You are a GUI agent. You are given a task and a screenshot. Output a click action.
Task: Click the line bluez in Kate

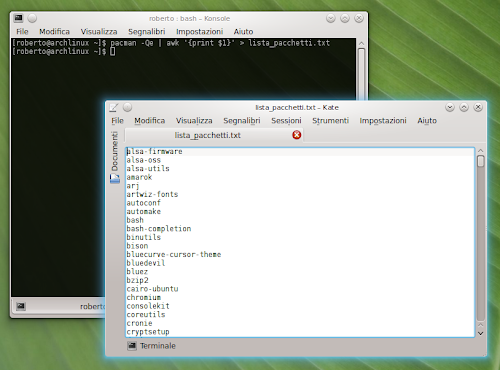[x=137, y=272]
